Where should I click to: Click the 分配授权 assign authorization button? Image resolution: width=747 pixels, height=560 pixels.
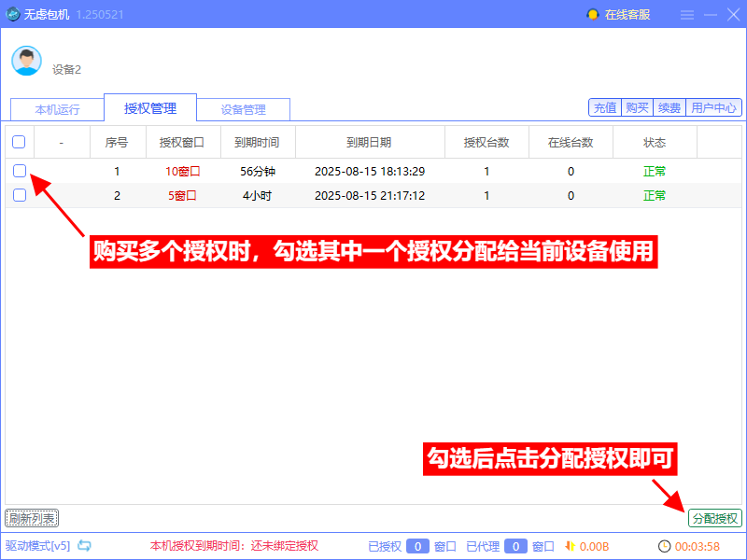click(714, 518)
